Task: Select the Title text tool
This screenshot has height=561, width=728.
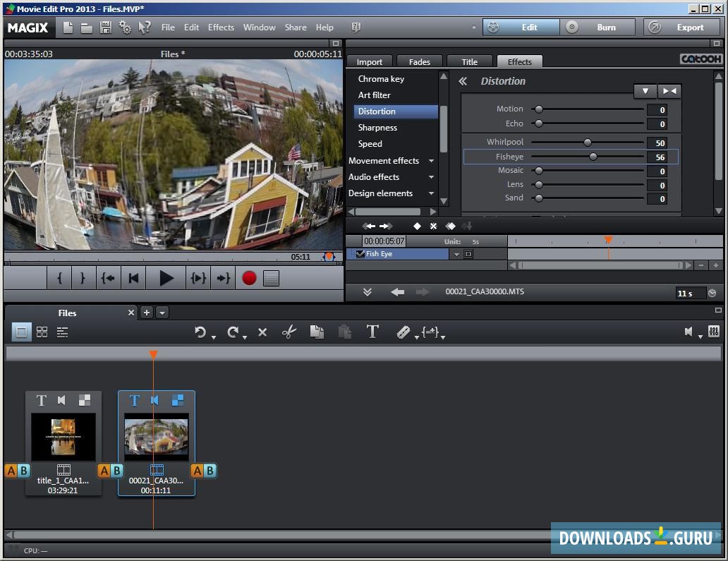Action: (x=373, y=332)
